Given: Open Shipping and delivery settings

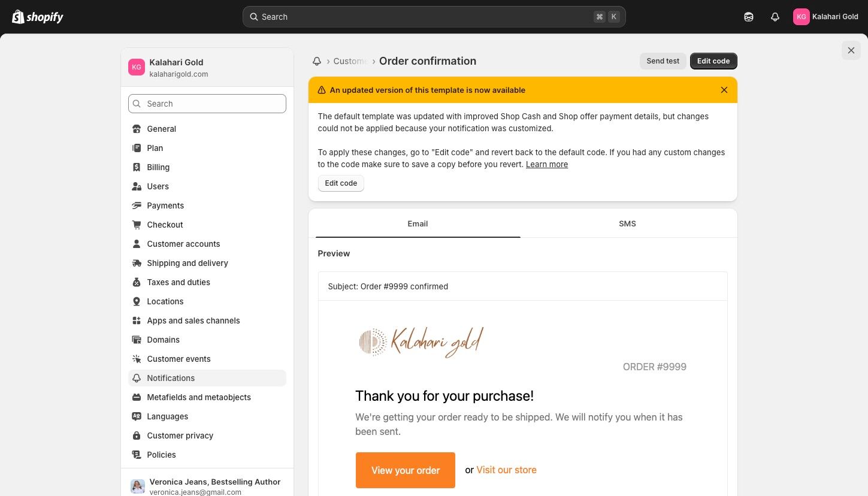Looking at the screenshot, I should coord(187,263).
